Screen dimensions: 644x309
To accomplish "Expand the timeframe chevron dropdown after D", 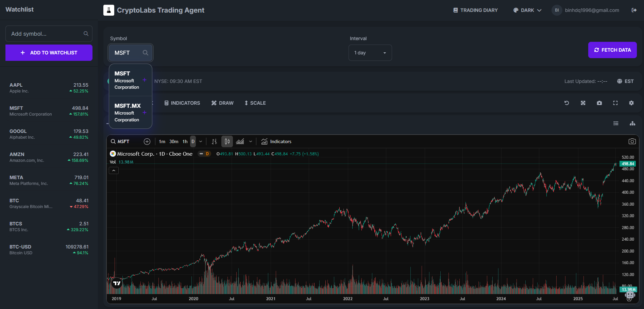I will (201, 141).
